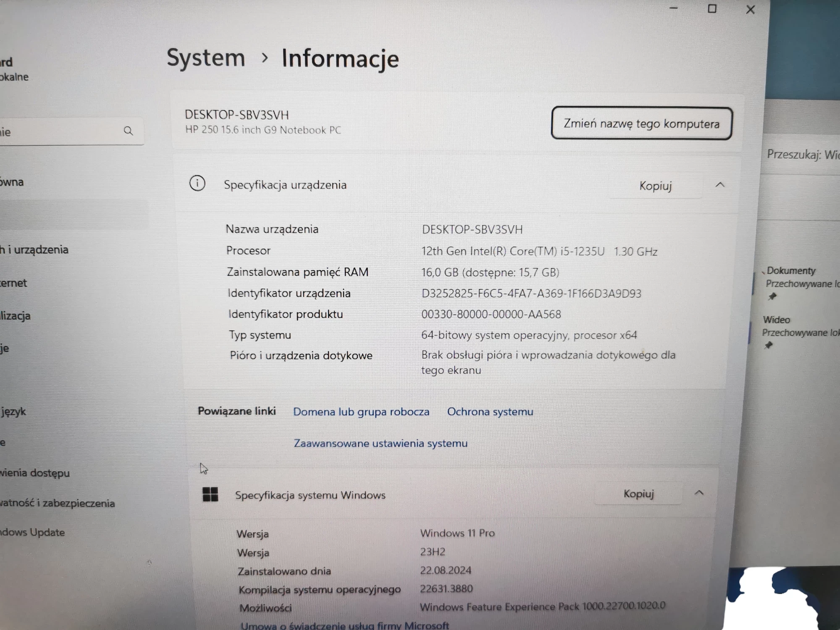Screen dimensions: 840x630
Task: Click the 'Nazwa urządzenia' label
Action: [x=272, y=229]
